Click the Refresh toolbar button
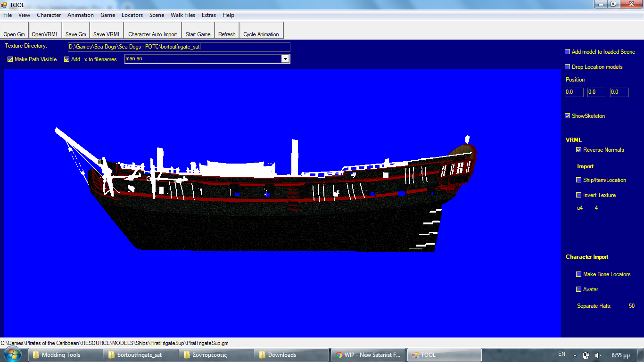 (x=227, y=30)
